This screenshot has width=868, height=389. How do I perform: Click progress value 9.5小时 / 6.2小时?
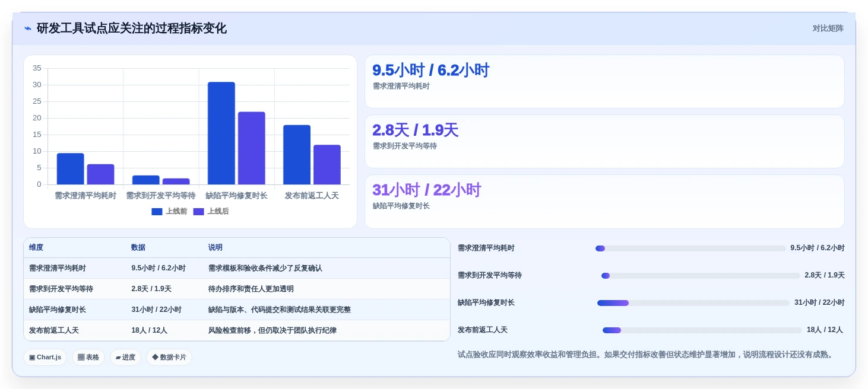[x=818, y=248]
